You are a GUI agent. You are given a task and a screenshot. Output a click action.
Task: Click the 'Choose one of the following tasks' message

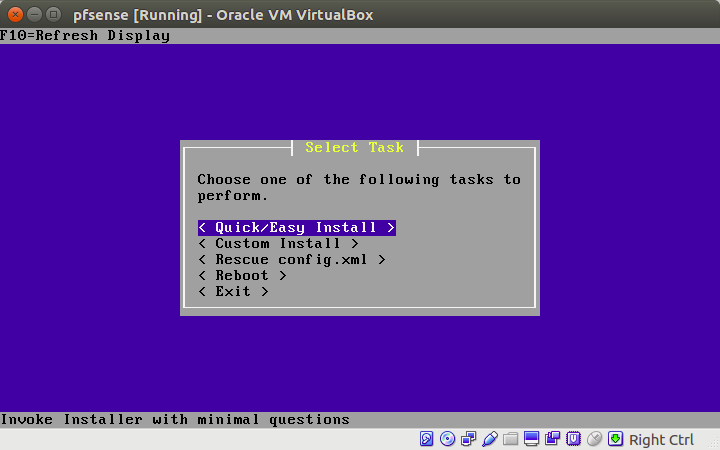click(x=359, y=187)
